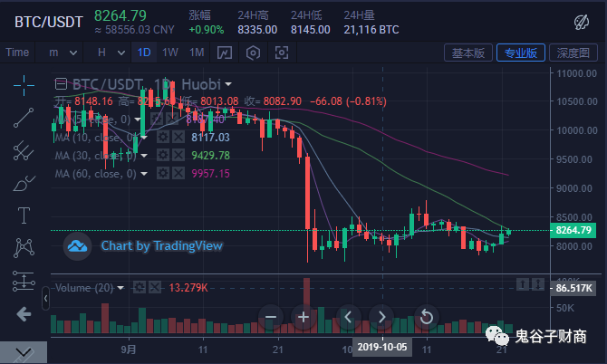
Task: Collapse the indicator legend toggle box
Action: click(61, 83)
